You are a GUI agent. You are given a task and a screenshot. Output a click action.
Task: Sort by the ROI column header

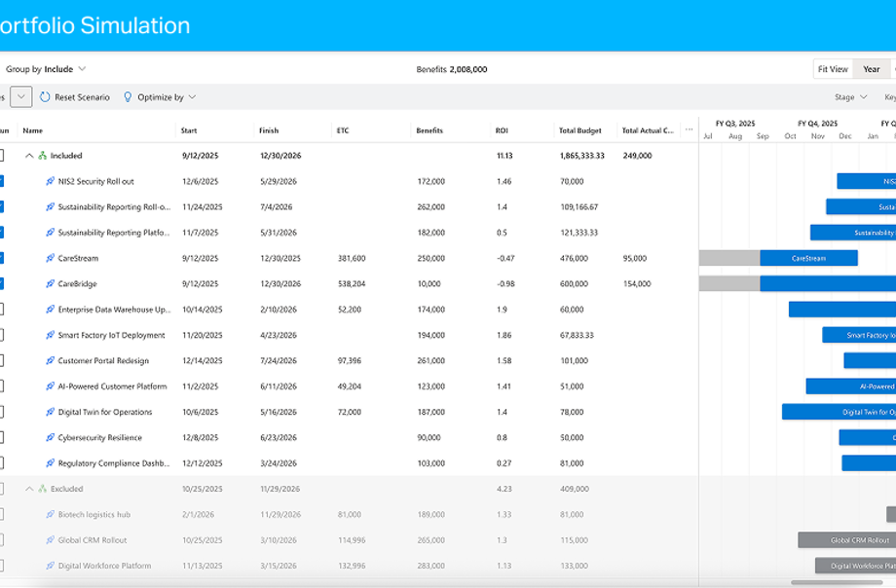point(502,129)
